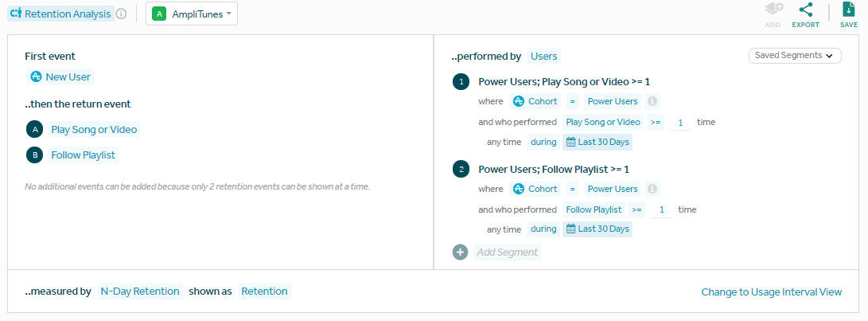Open the AmpliTunes project dropdown

[192, 14]
